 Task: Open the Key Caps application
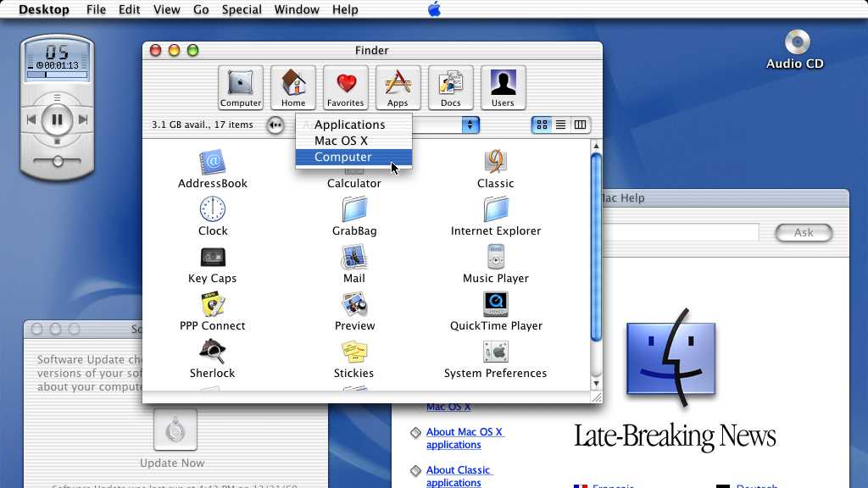coord(213,258)
